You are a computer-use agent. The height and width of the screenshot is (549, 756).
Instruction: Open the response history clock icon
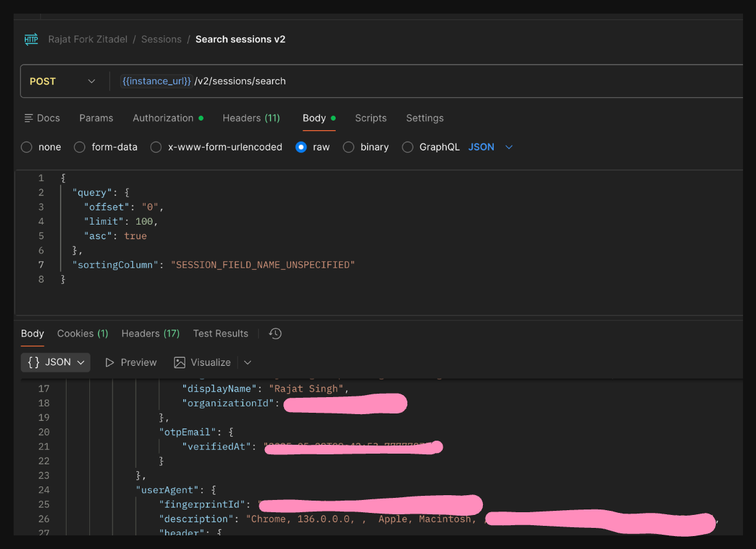point(275,334)
